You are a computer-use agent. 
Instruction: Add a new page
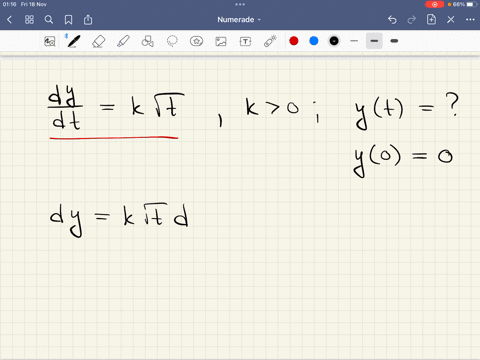click(431, 20)
